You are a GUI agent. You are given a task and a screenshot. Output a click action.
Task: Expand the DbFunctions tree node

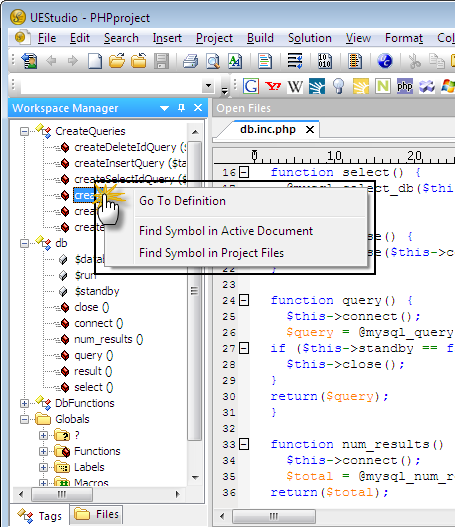tap(24, 403)
